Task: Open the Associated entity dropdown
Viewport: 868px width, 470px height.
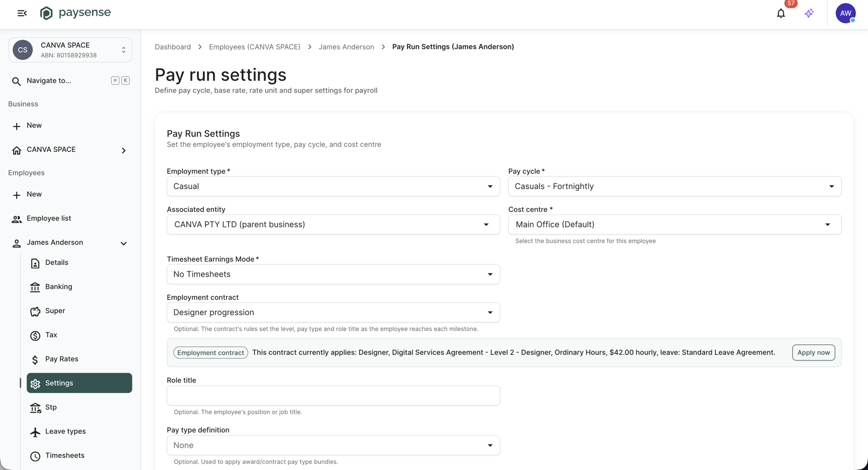Action: point(334,225)
